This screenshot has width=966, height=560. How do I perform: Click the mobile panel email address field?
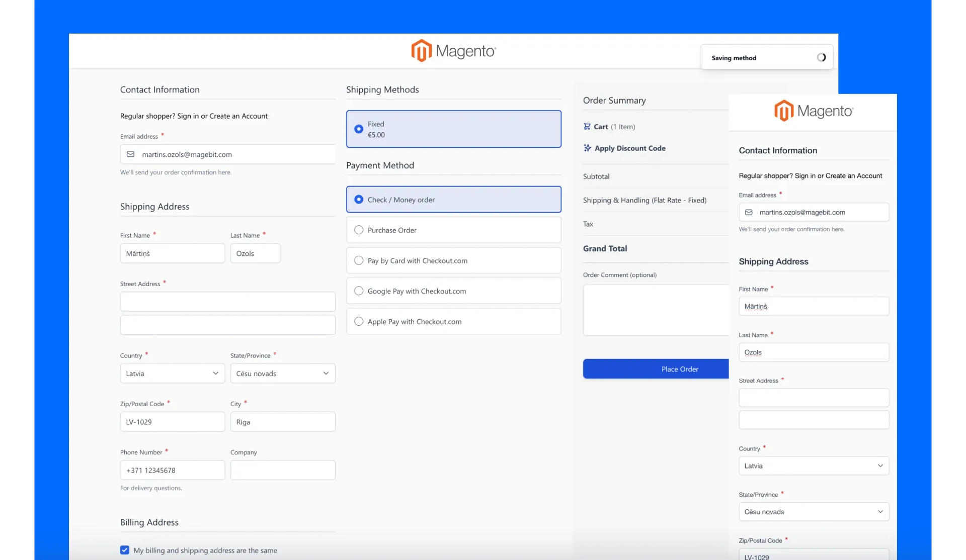pos(814,212)
